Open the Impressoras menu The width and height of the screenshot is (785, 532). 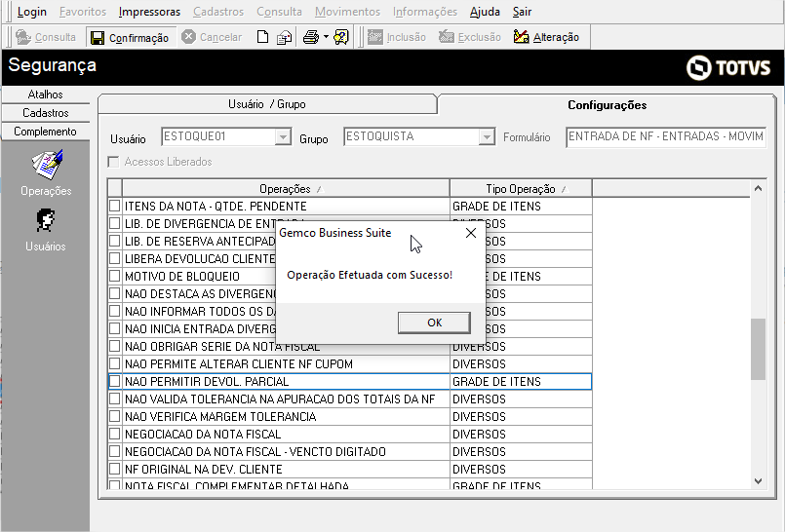click(149, 12)
